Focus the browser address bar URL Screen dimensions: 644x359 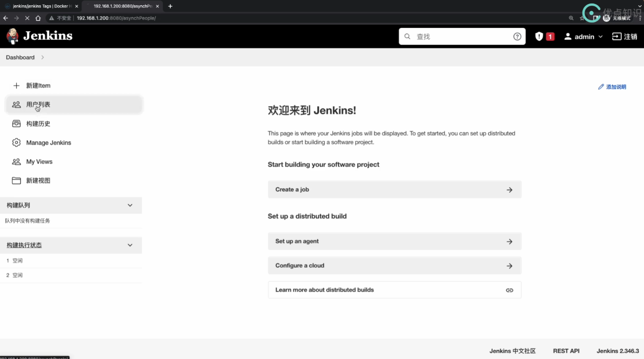[116, 18]
